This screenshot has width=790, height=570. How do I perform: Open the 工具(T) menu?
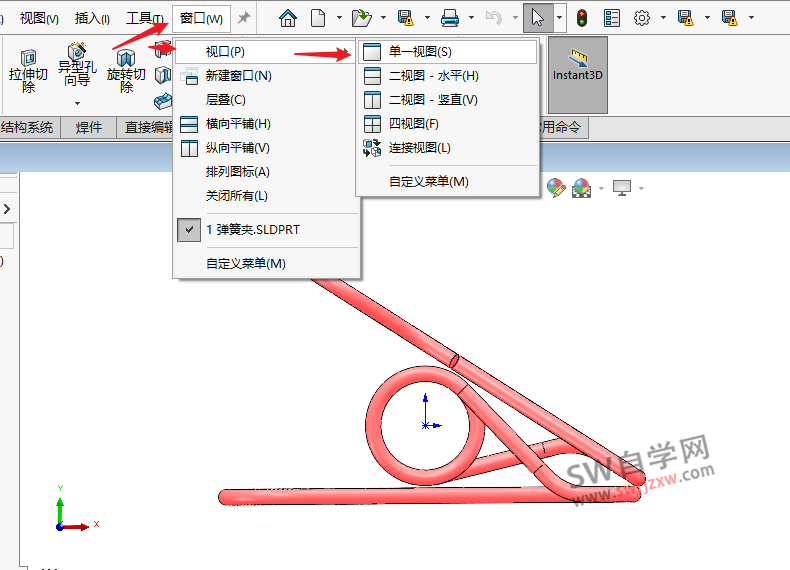145,19
